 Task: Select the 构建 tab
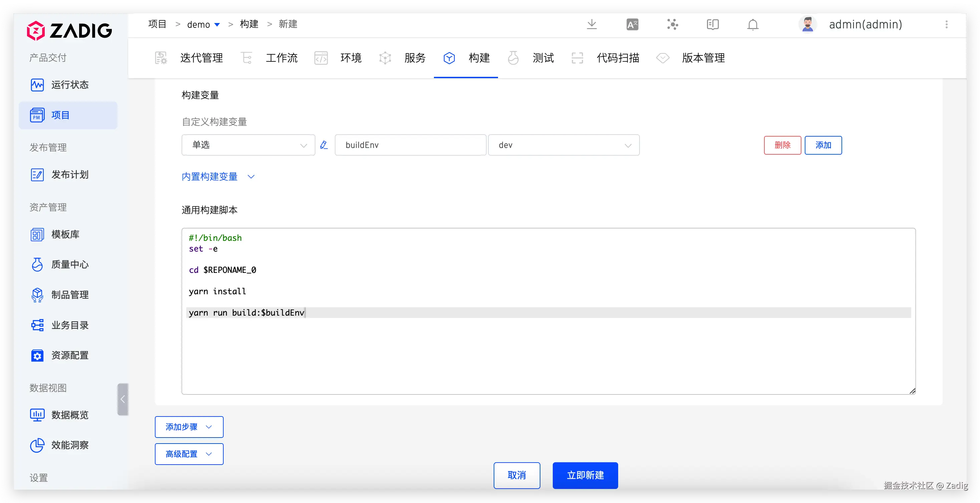click(466, 58)
